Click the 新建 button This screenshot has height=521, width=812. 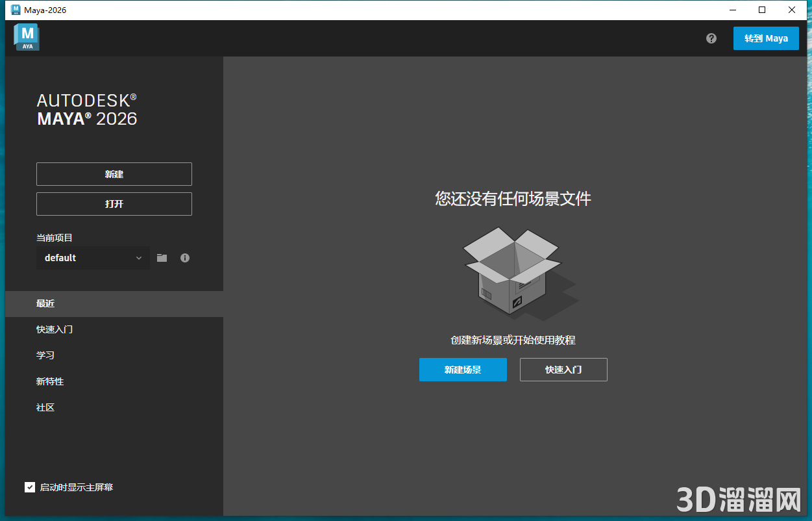[x=114, y=173]
